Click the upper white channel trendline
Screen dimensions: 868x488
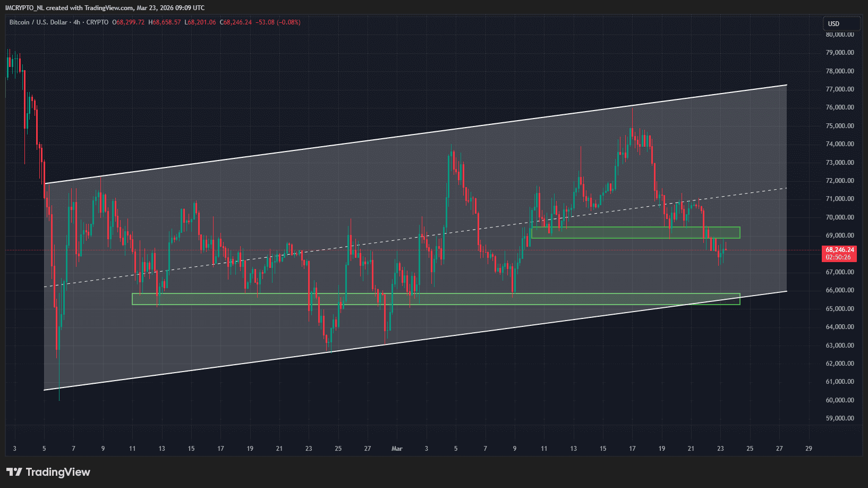click(x=414, y=134)
